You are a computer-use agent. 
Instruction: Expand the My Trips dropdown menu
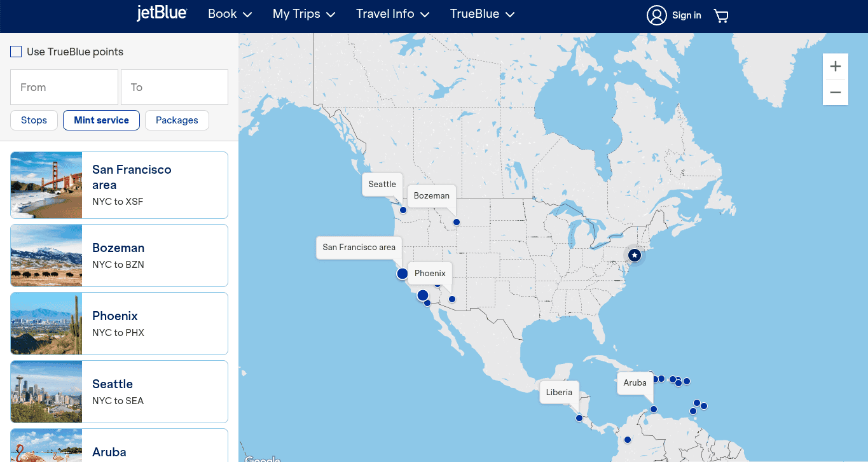click(x=303, y=14)
